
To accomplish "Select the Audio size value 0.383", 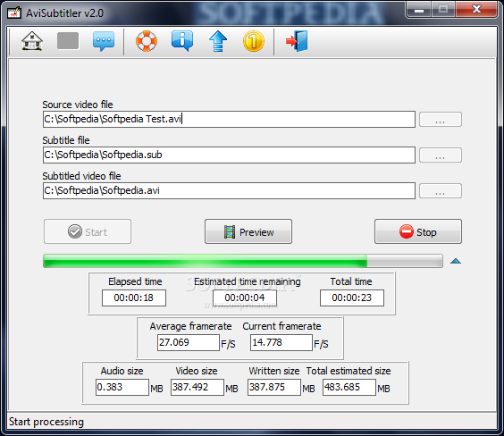I will [x=122, y=387].
